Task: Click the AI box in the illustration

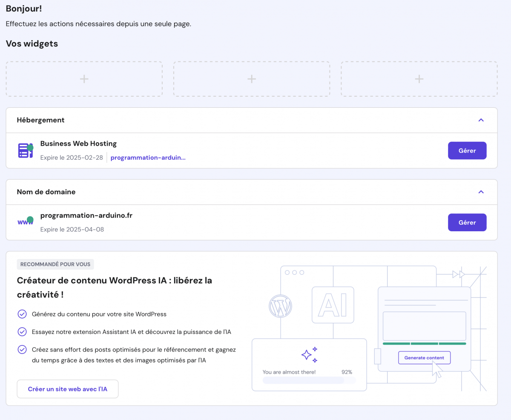Action: [x=333, y=305]
